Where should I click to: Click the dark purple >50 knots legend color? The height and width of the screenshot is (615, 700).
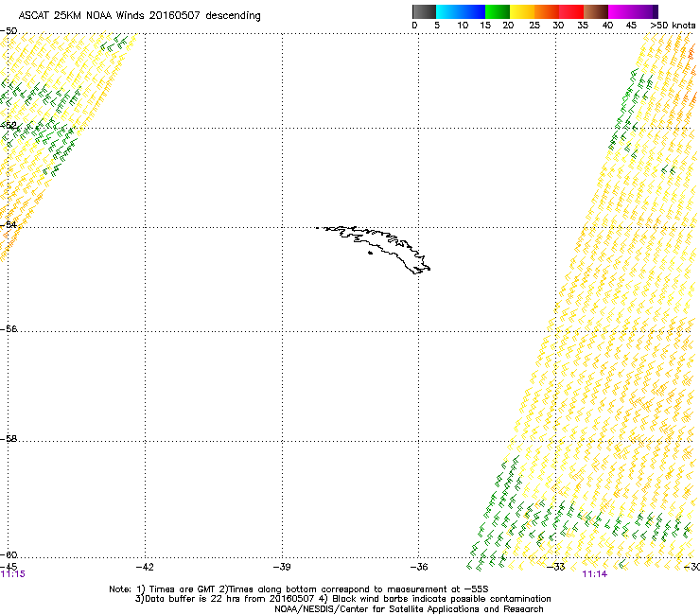tap(655, 11)
